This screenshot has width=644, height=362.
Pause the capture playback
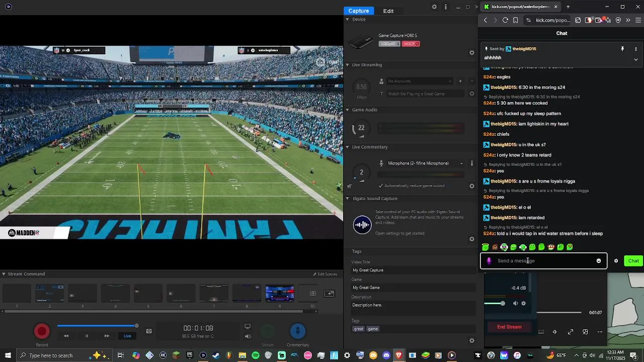click(87, 336)
